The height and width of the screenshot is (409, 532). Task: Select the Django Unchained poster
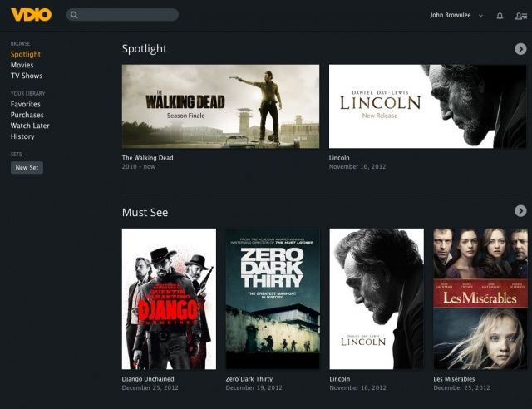coord(169,298)
